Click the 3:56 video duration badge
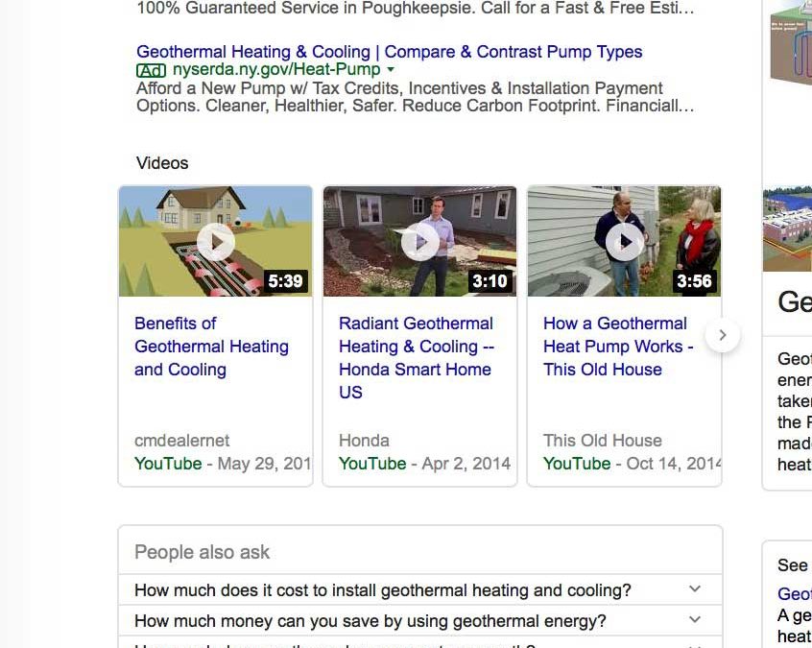The height and width of the screenshot is (648, 812). (694, 281)
